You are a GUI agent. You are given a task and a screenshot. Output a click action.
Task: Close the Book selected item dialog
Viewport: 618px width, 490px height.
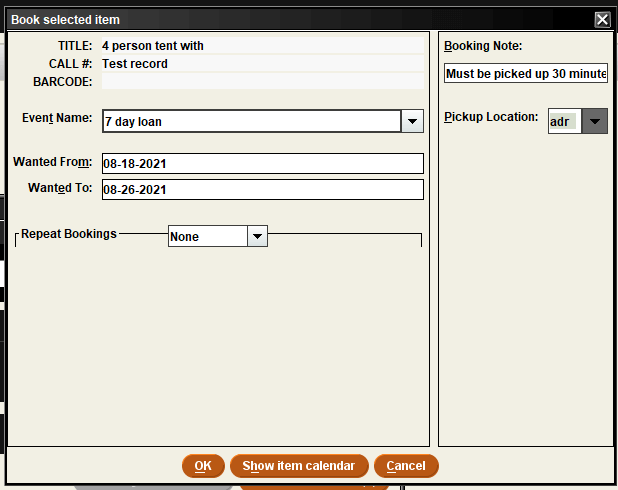[x=602, y=19]
